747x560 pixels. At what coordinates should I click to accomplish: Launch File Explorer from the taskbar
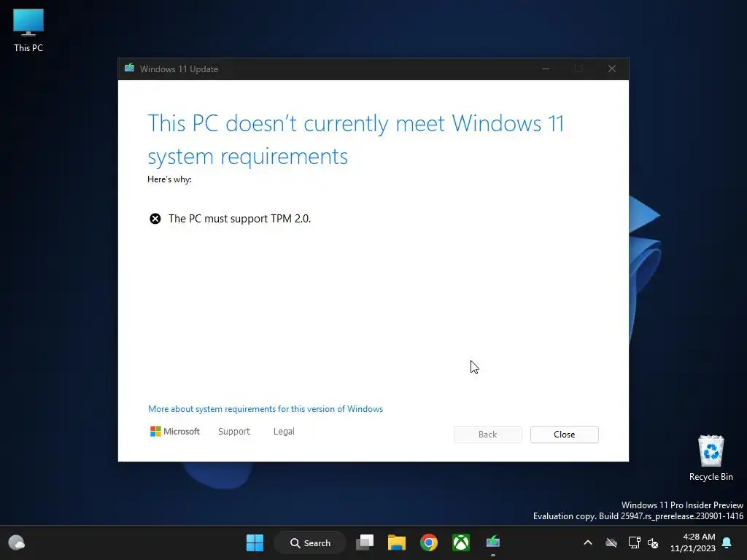(396, 542)
